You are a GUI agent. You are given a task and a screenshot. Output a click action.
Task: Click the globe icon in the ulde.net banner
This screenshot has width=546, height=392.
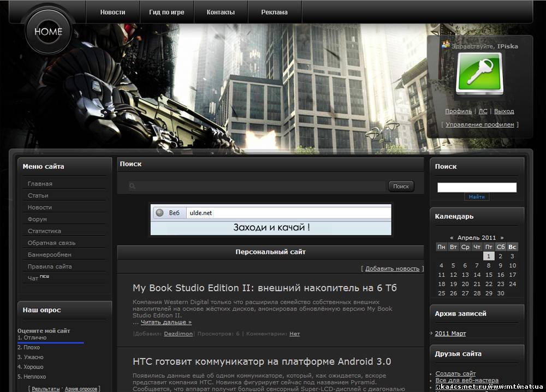[x=159, y=212]
